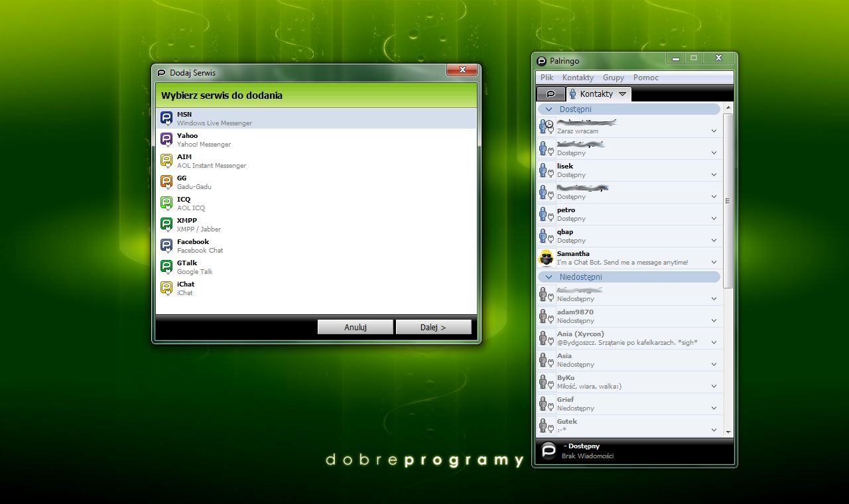This screenshot has height=504, width=849.
Task: Click ByKu's offline avatar icon
Action: tap(546, 382)
